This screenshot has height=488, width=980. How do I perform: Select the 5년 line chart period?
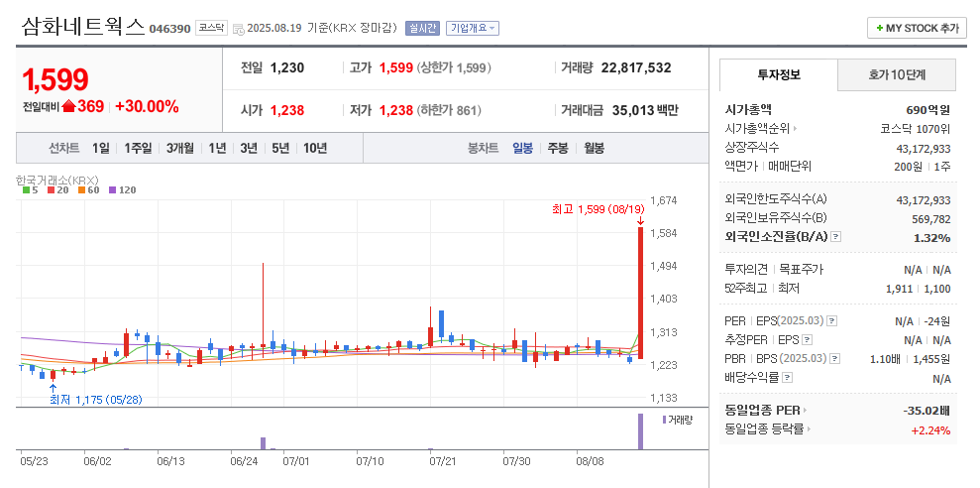pos(280,148)
